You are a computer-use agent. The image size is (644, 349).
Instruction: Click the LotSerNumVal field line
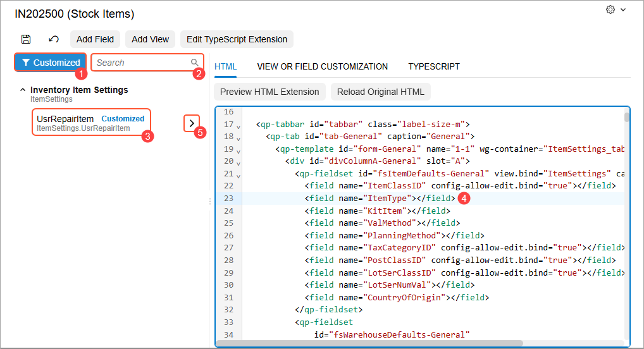tap(390, 285)
